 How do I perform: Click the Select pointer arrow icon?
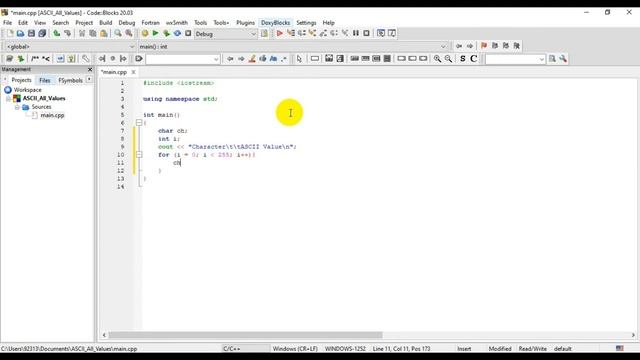coord(299,59)
